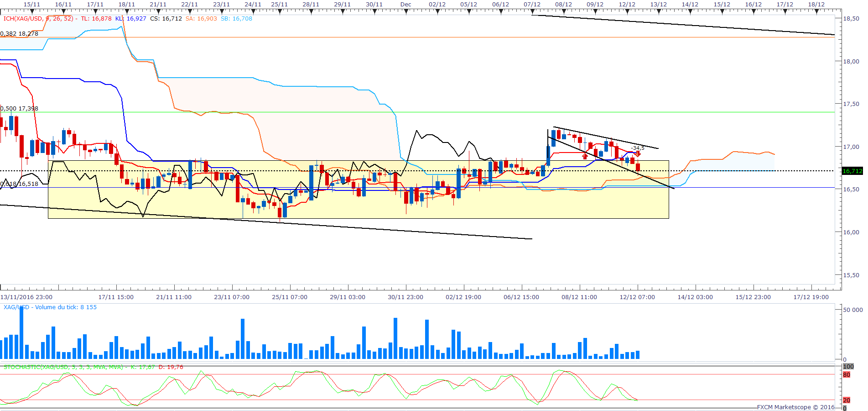Click the red up arrow marker
This screenshot has width=868, height=411.
coord(585,156)
